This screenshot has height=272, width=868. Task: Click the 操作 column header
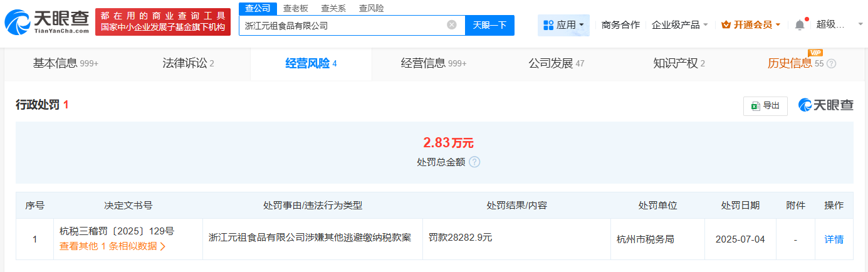[x=834, y=206]
